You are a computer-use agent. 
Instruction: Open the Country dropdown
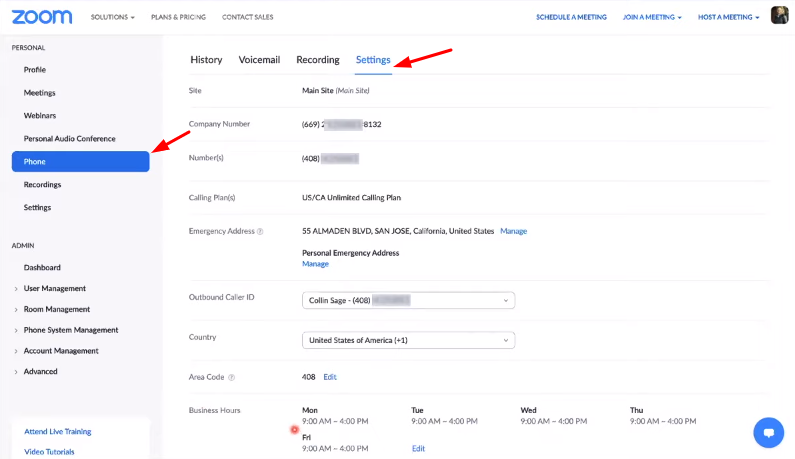[x=408, y=340]
